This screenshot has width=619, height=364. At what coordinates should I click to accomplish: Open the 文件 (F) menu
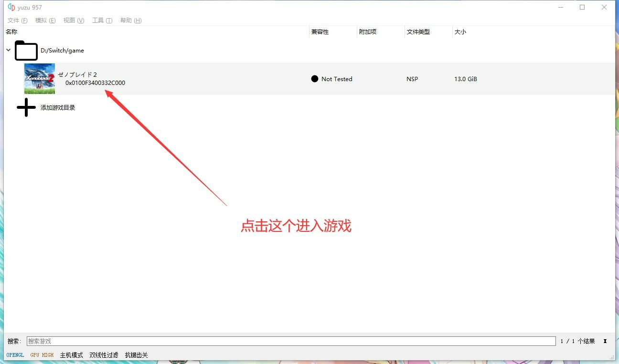coord(17,20)
